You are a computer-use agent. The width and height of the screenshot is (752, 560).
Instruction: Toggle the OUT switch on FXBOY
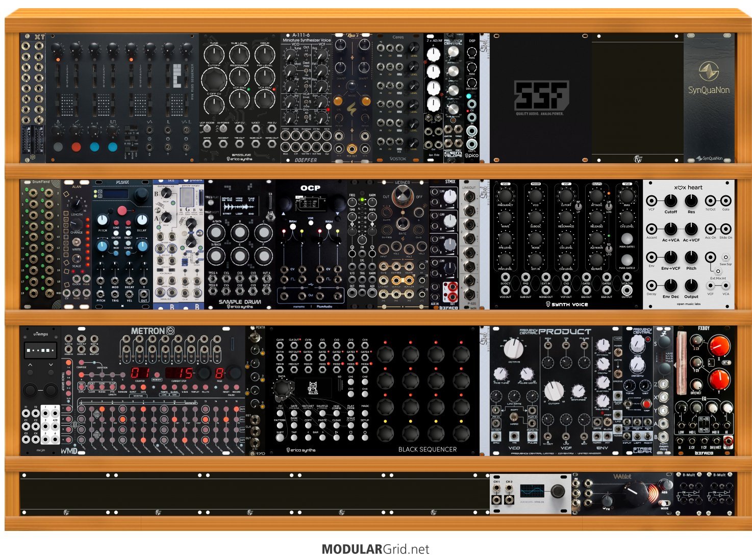[726, 363]
